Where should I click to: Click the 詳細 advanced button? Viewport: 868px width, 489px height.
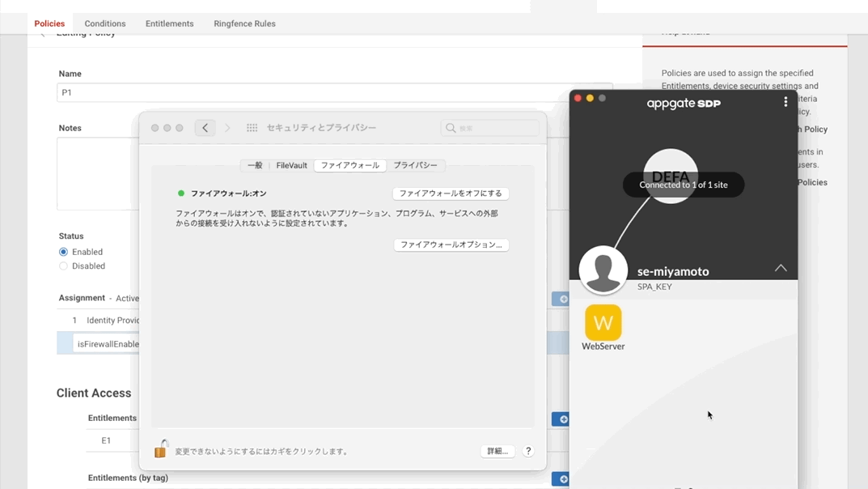497,451
